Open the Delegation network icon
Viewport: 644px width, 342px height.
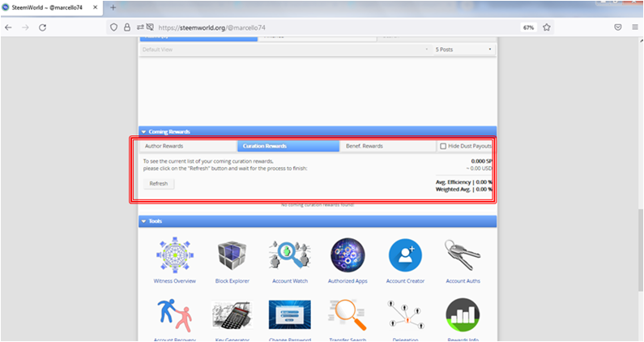405,315
